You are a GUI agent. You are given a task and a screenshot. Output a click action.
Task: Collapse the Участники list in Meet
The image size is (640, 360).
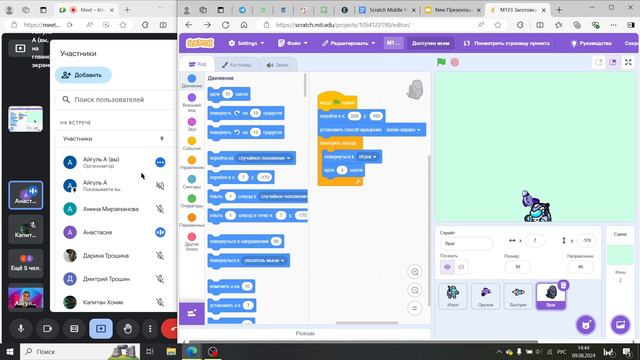(x=162, y=139)
